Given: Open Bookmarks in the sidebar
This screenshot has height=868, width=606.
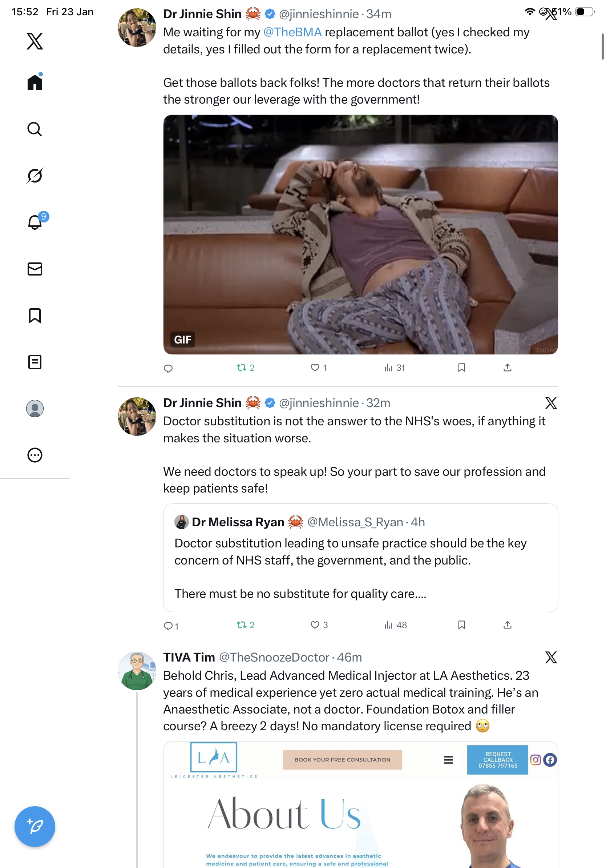Looking at the screenshot, I should pos(35,315).
